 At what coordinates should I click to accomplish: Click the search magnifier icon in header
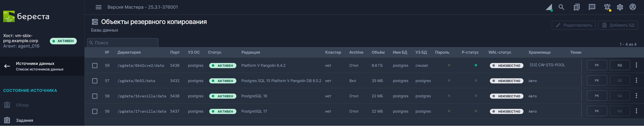[561, 7]
